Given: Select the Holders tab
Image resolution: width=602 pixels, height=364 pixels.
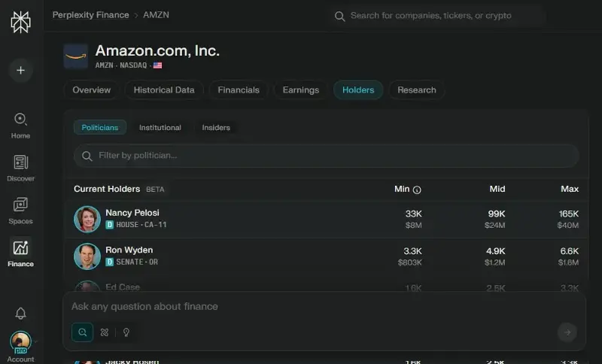Looking at the screenshot, I should (x=358, y=90).
